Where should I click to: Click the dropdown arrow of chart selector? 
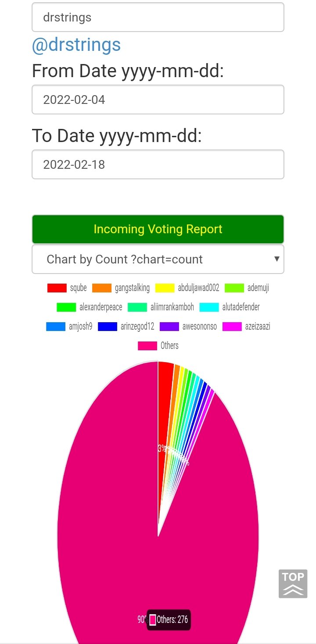(277, 259)
